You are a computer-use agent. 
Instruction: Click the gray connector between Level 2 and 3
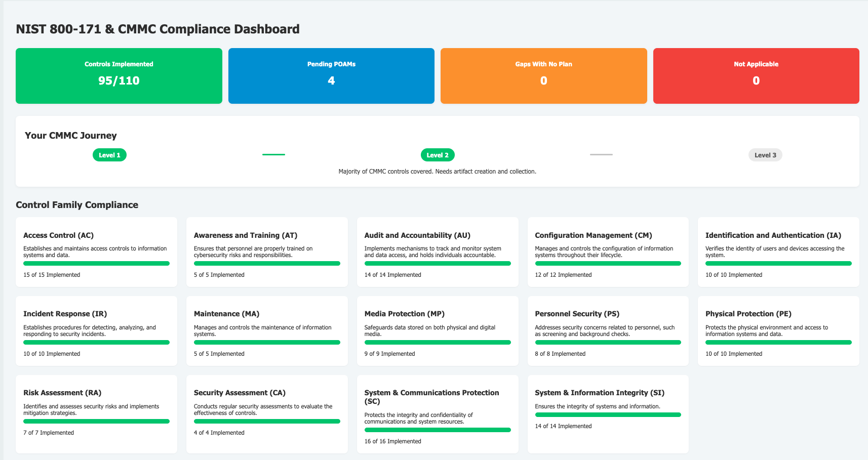click(601, 154)
